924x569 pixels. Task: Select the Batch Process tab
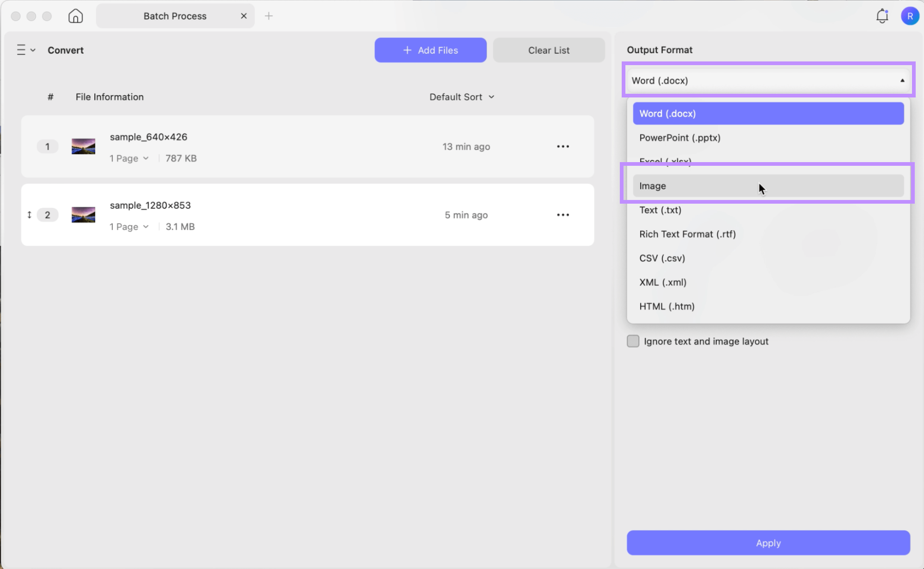(175, 16)
